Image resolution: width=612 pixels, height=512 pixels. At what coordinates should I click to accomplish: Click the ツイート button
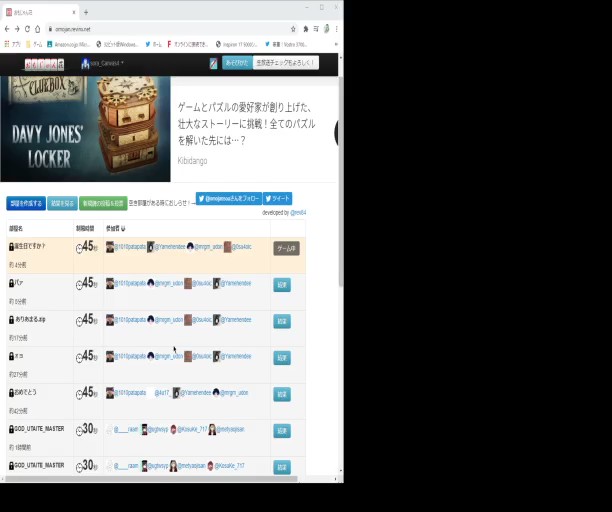(278, 199)
